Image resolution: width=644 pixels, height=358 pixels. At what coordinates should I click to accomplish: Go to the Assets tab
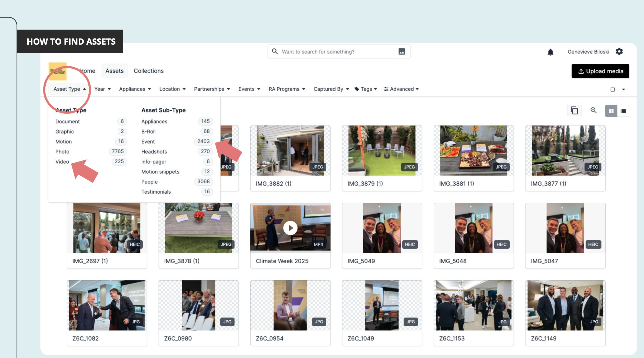114,71
